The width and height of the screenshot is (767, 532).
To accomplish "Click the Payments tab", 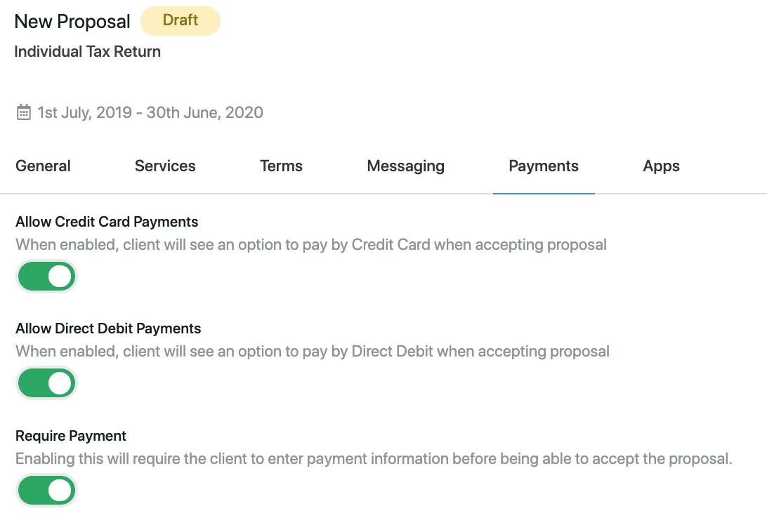I will [544, 166].
